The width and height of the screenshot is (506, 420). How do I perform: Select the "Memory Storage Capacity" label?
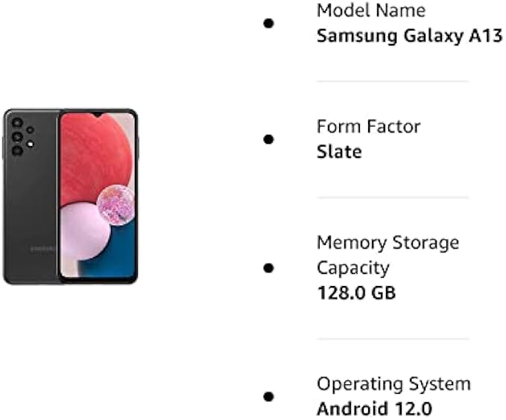click(388, 255)
